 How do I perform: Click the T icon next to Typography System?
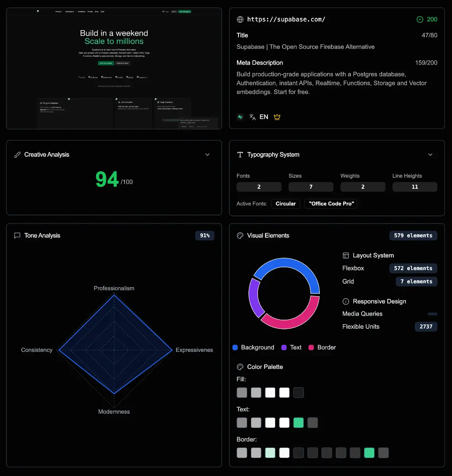coord(240,154)
